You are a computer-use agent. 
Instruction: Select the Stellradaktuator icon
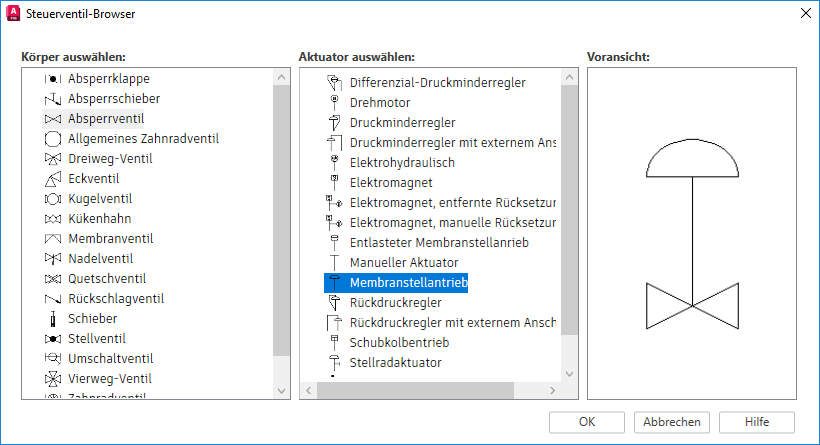(x=334, y=363)
